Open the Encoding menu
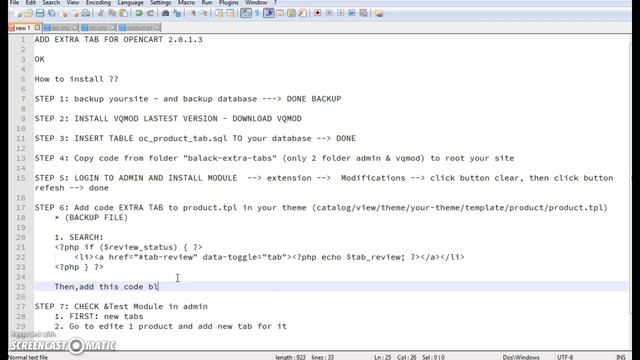 pyautogui.click(x=98, y=2)
